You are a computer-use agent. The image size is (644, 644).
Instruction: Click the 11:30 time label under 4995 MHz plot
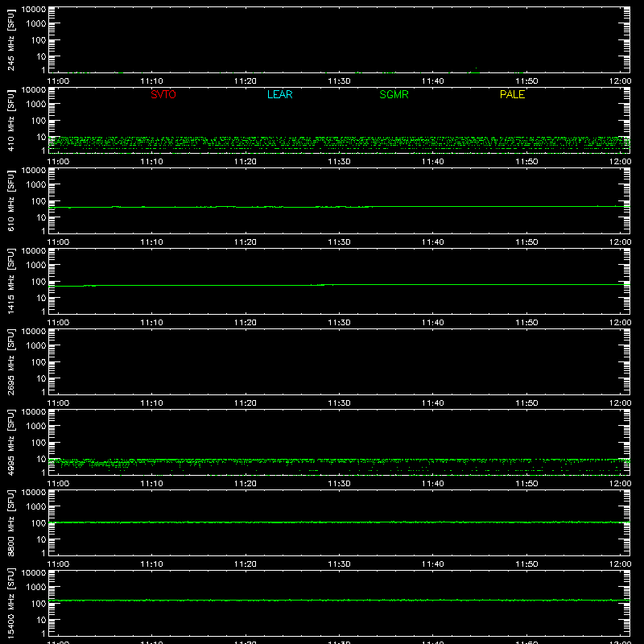(339, 484)
